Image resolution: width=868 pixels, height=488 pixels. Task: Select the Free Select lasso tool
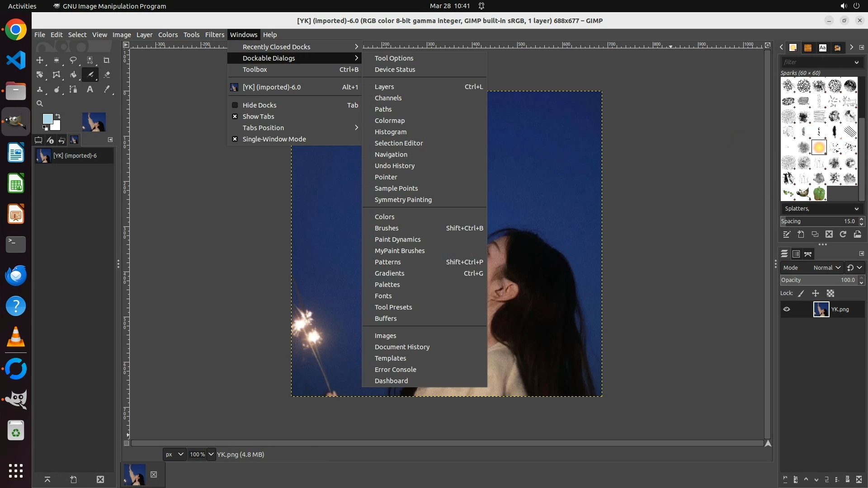(73, 60)
